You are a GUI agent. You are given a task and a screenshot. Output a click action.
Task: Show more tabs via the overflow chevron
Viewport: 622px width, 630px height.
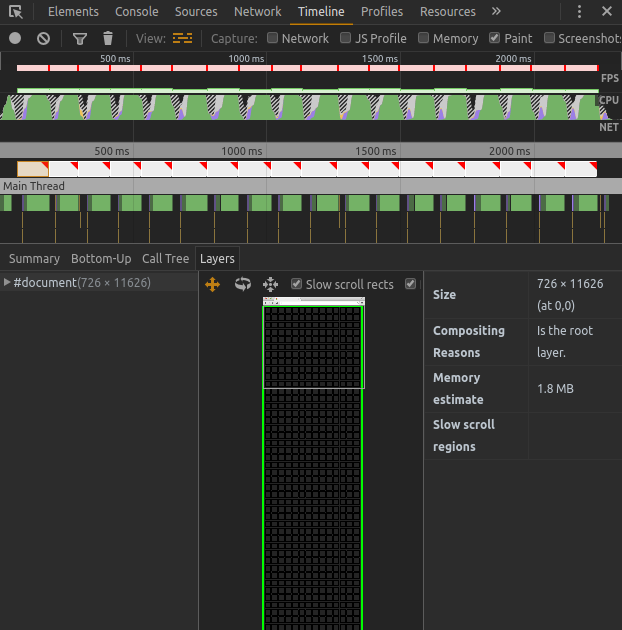(x=496, y=12)
